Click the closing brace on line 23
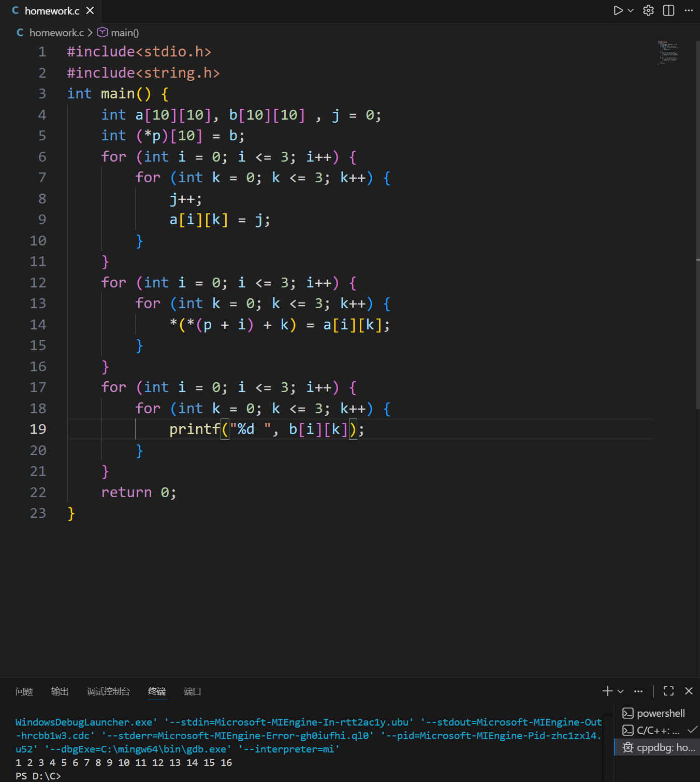Image resolution: width=700 pixels, height=782 pixels. pyautogui.click(x=71, y=513)
